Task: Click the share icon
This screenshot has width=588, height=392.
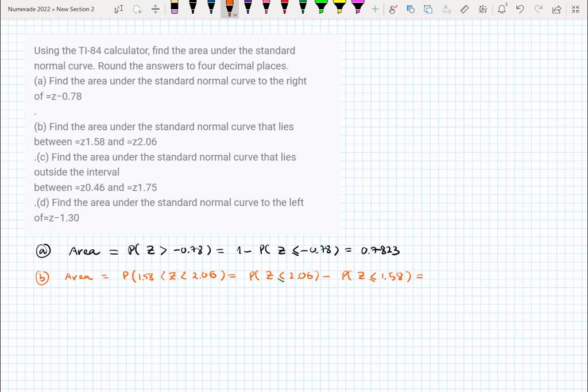Action: coord(556,9)
